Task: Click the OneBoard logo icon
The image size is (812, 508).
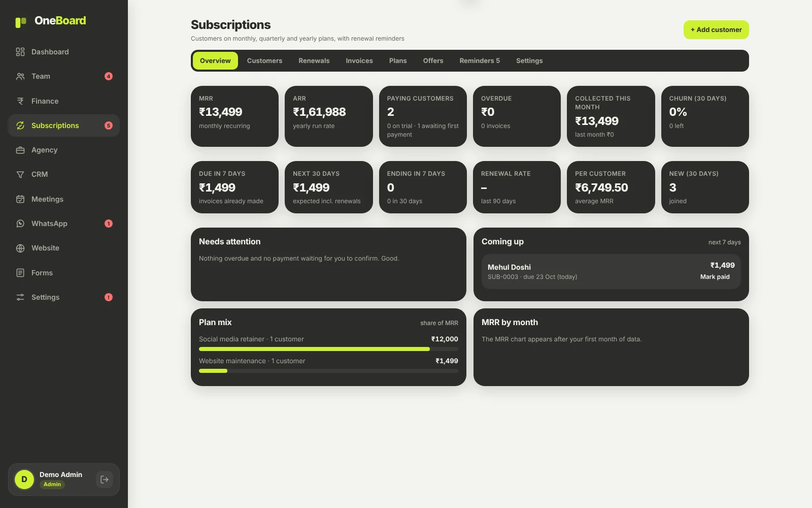Action: tap(20, 22)
